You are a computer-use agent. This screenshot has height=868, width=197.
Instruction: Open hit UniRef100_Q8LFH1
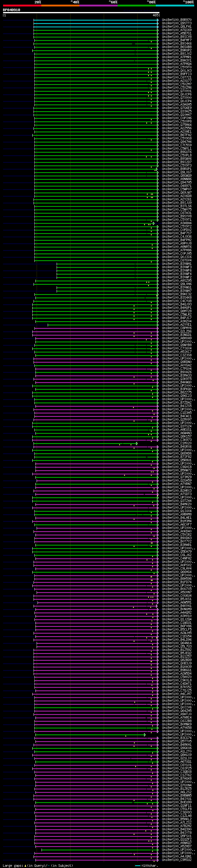click(177, 26)
